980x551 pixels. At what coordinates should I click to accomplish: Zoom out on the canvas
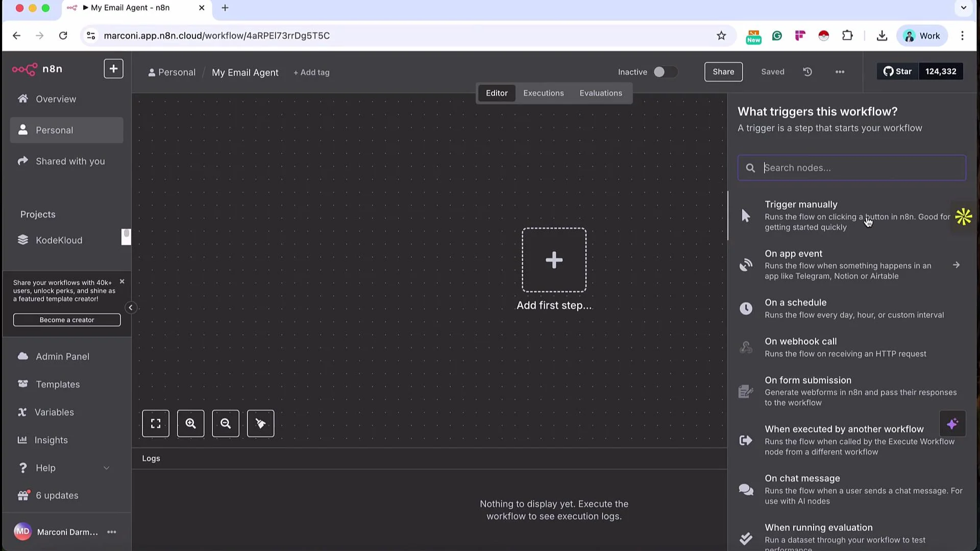[226, 423]
